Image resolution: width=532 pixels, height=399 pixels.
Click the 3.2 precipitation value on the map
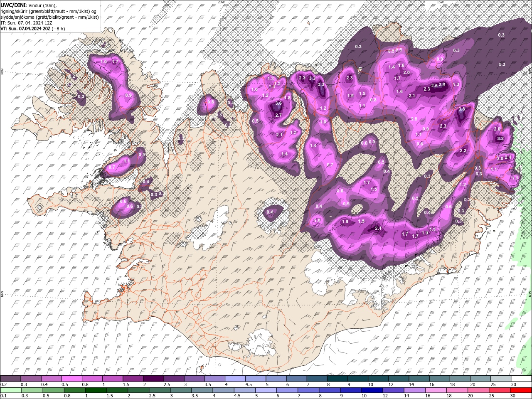coord(500,138)
